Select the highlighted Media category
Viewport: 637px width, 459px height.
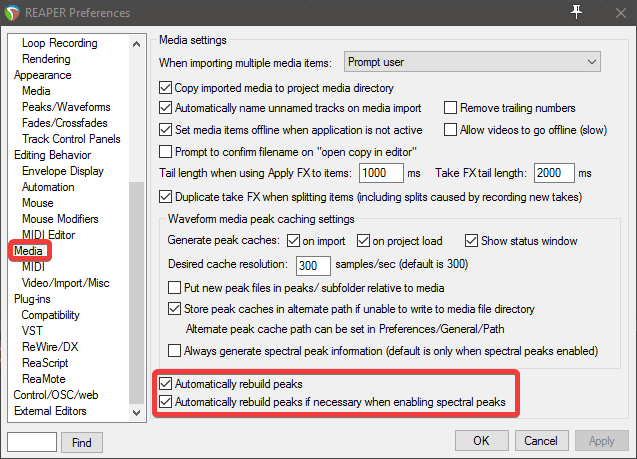(x=28, y=251)
